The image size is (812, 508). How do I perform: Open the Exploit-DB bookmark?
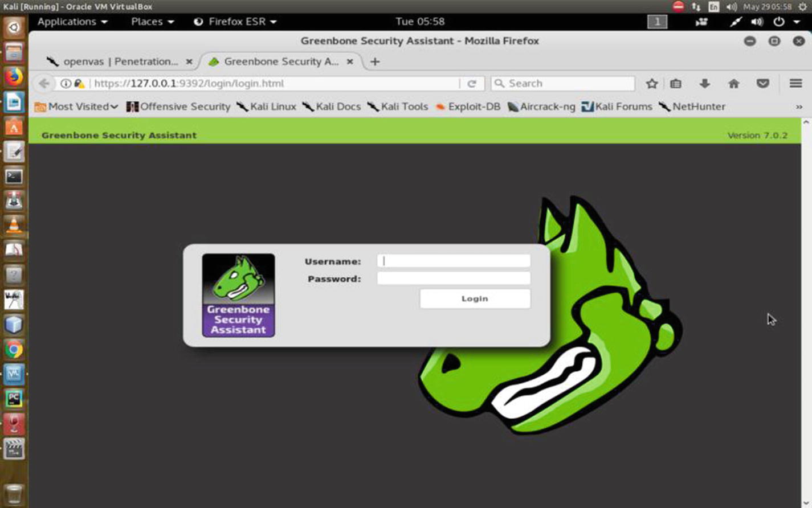click(x=468, y=106)
